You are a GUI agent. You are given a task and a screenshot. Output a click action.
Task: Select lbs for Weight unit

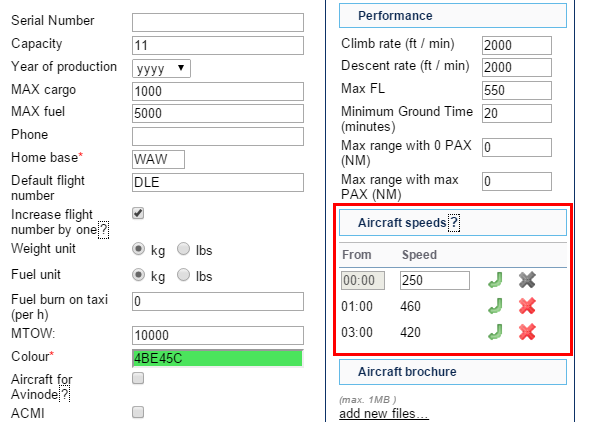(x=184, y=249)
